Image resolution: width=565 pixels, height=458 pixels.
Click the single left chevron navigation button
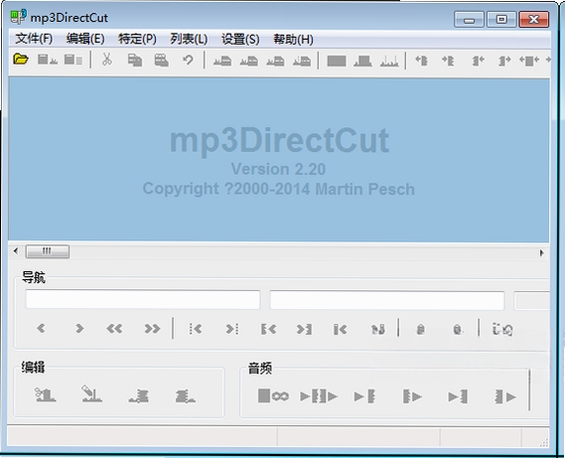point(41,328)
